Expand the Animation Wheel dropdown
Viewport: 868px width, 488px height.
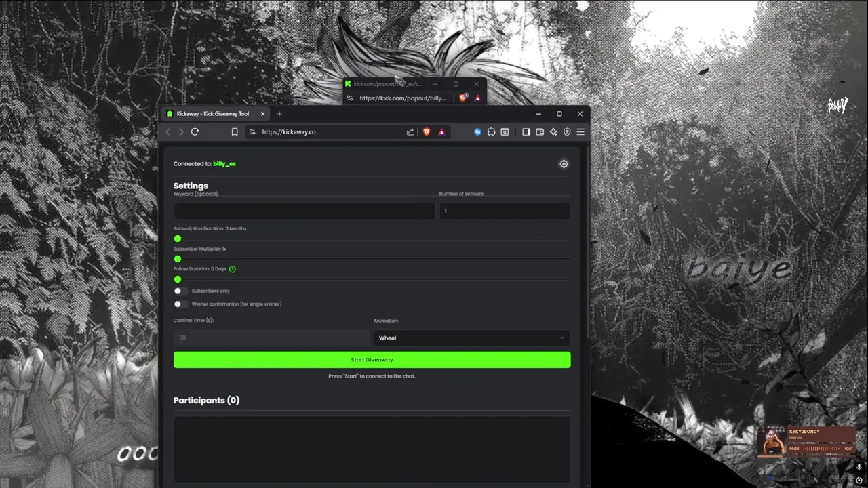tap(472, 338)
